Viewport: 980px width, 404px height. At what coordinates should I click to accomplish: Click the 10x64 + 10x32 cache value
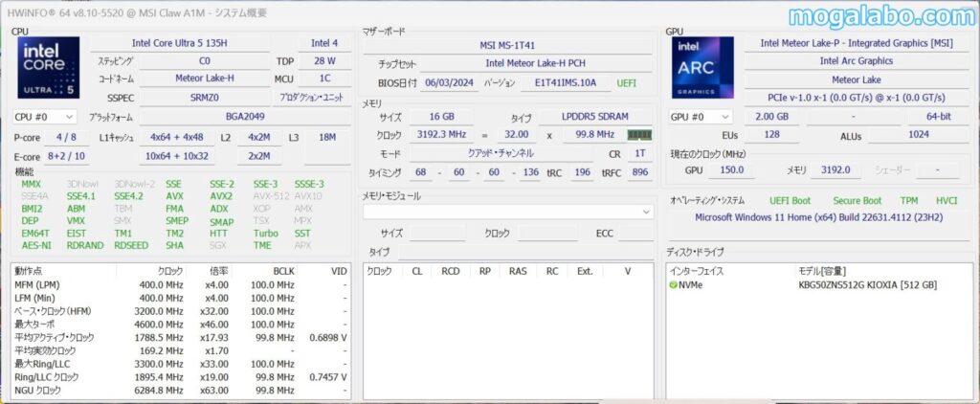177,156
